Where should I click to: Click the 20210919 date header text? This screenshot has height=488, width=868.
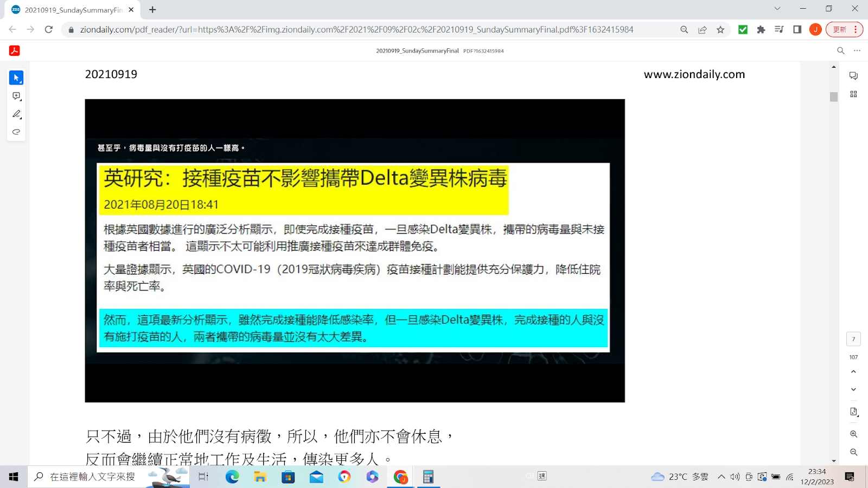coord(111,74)
